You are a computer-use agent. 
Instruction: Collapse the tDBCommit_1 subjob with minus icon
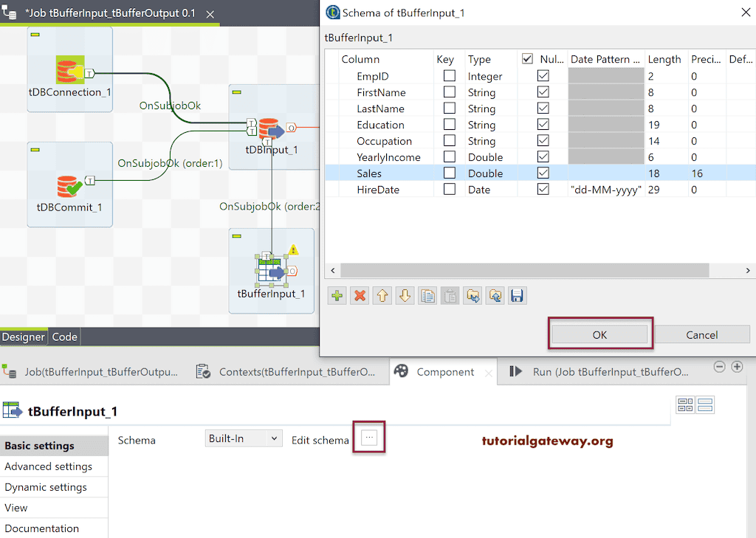35,150
